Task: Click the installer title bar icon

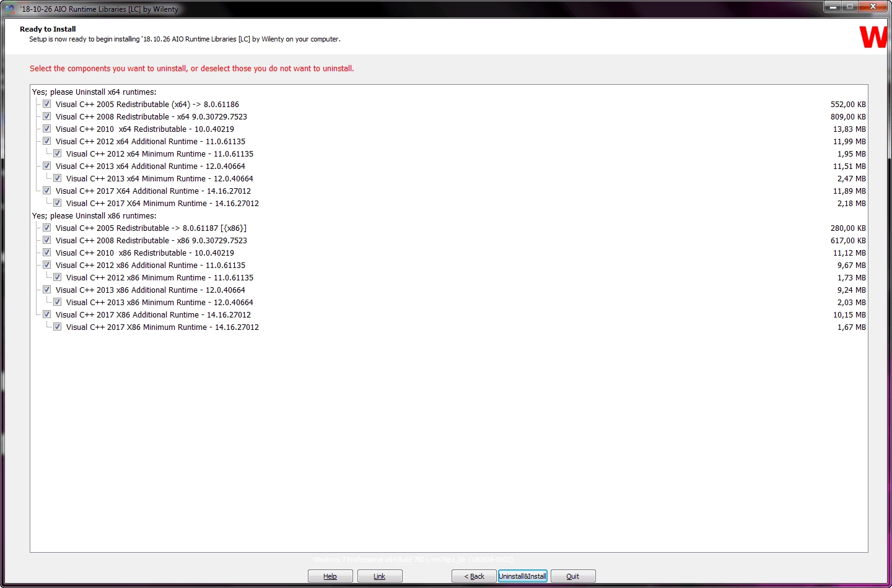Action: coord(10,9)
